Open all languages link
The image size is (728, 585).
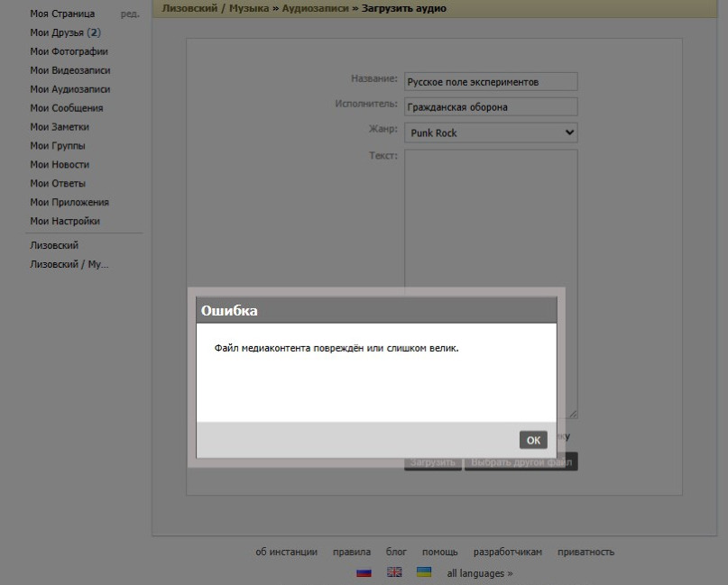pyautogui.click(x=480, y=573)
